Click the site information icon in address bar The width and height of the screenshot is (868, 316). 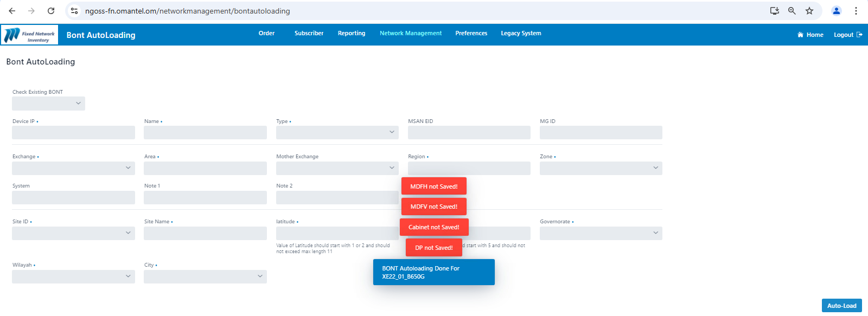75,11
